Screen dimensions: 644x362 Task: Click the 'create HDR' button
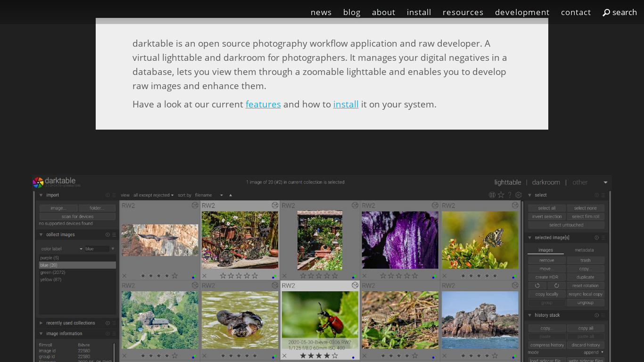(547, 277)
